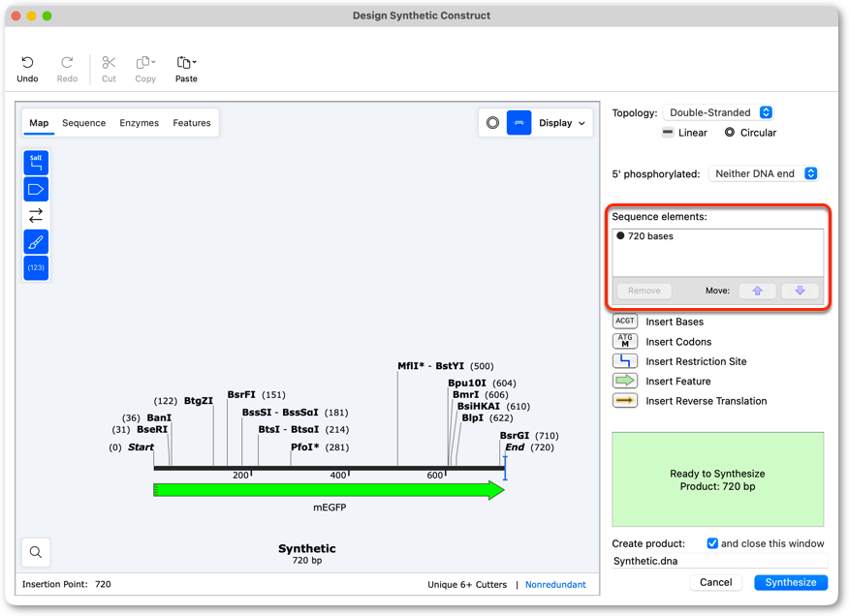The height and width of the screenshot is (616, 849).
Task: Click the Insert Codons ATG icon
Action: pos(625,341)
